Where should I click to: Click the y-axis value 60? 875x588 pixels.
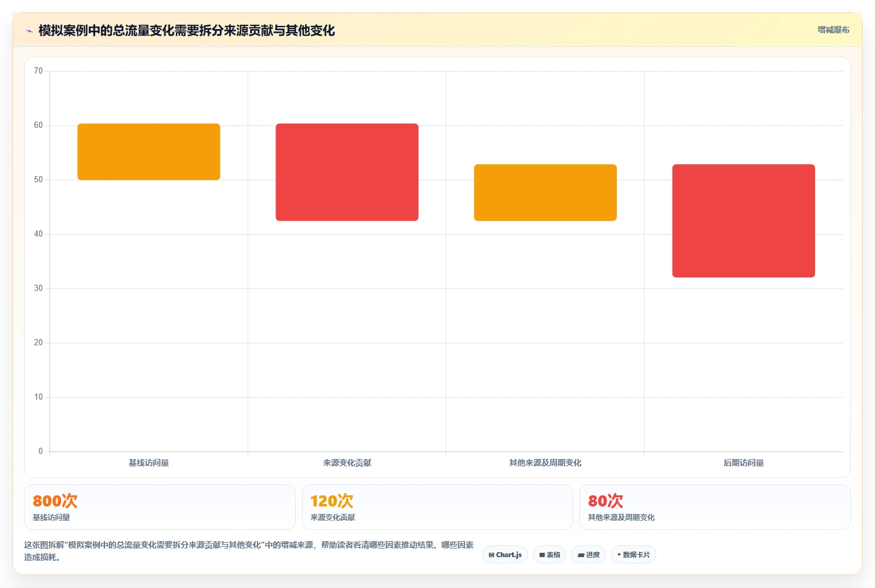38,125
